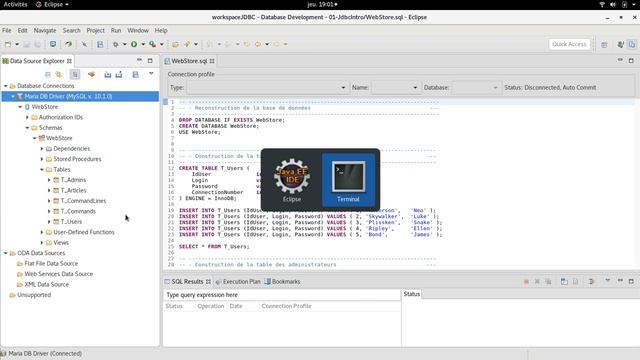The image size is (640, 360).
Task: Open the Debug dropdown arrow
Action: click(x=125, y=44)
